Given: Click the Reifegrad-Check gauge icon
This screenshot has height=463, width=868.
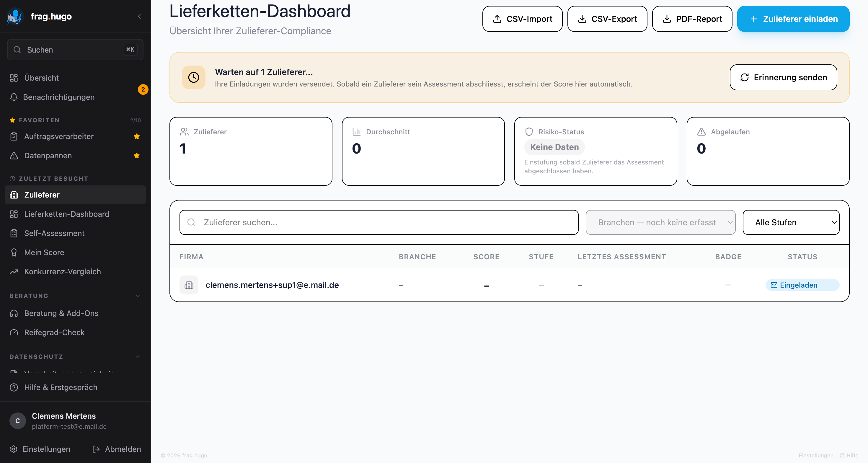Looking at the screenshot, I should 14,332.
